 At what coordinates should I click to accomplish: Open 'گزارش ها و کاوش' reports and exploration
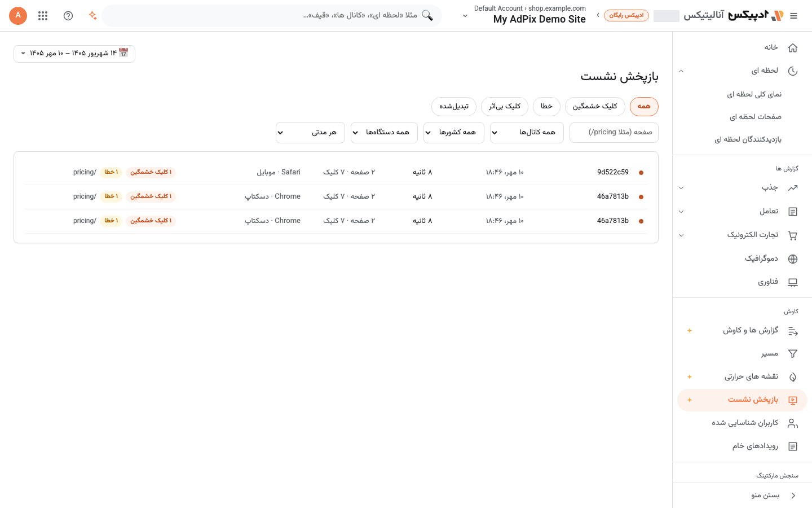pos(742,331)
